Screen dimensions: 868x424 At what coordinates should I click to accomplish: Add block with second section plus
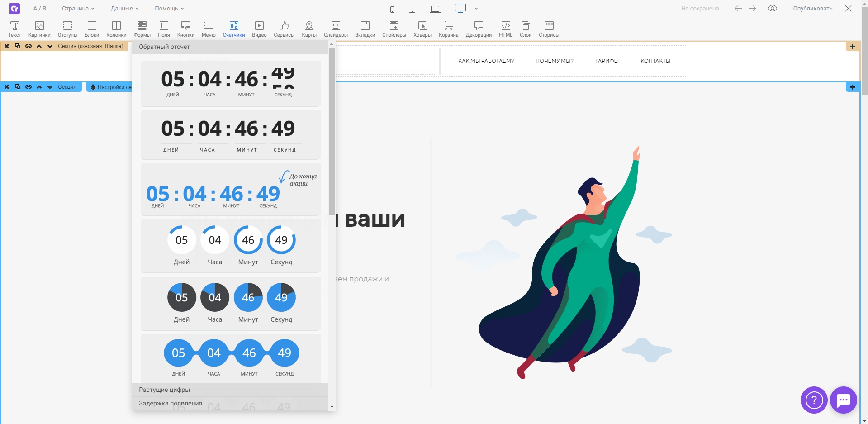click(x=852, y=87)
